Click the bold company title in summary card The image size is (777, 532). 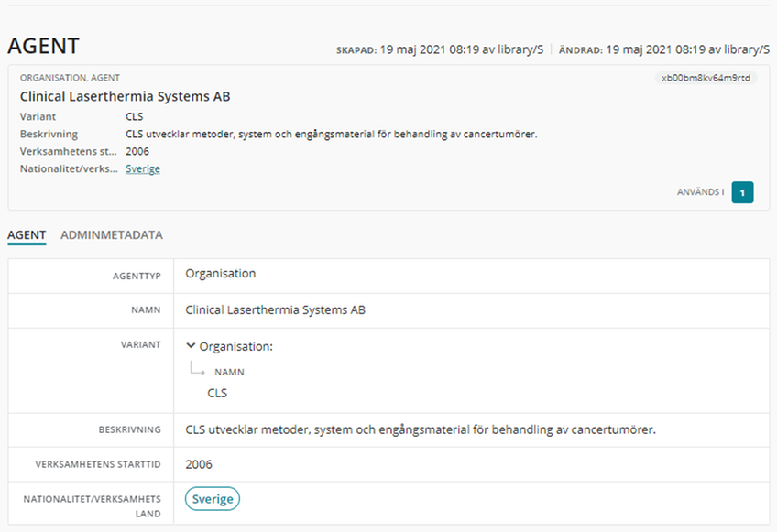(x=125, y=96)
